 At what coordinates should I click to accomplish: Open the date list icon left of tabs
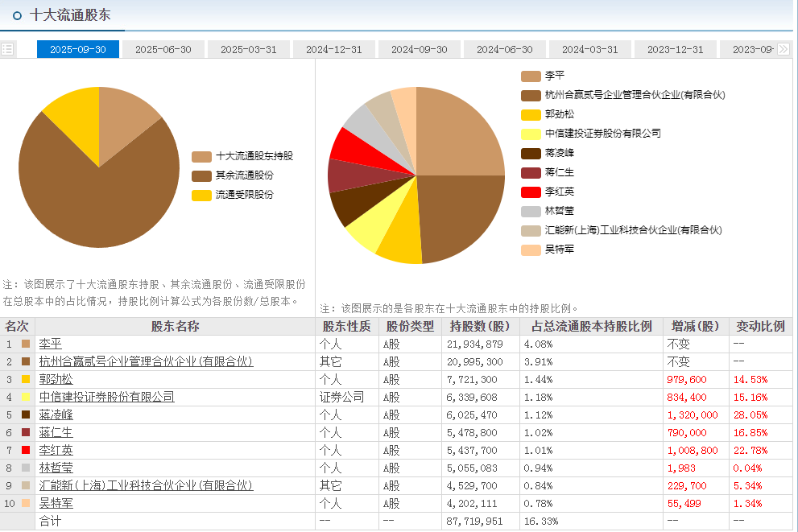click(7, 49)
